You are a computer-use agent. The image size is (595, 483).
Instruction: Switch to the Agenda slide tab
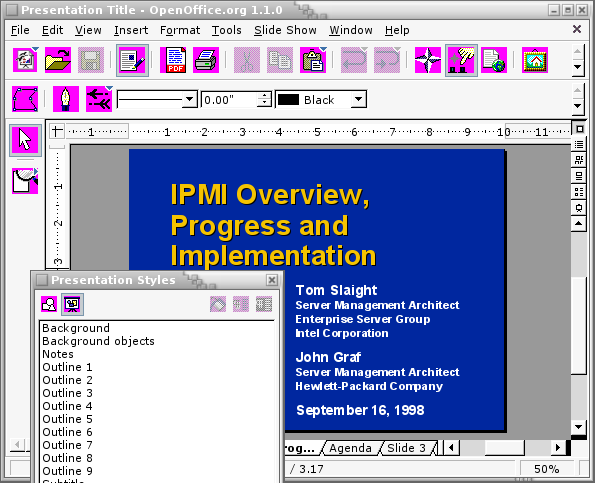[x=350, y=448]
